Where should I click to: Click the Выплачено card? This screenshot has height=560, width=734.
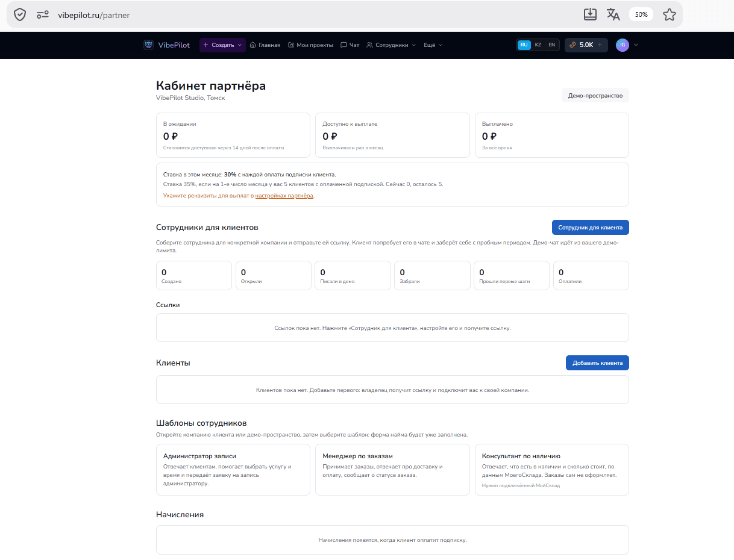point(552,135)
